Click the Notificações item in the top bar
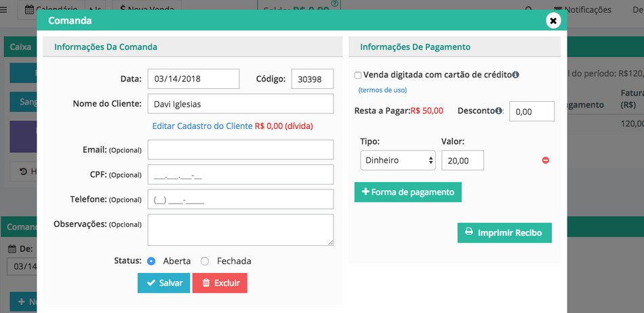Image resolution: width=644 pixels, height=313 pixels. tap(582, 10)
